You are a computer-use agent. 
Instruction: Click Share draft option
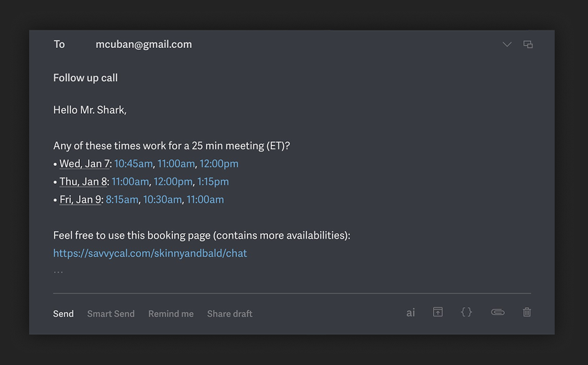[230, 314]
